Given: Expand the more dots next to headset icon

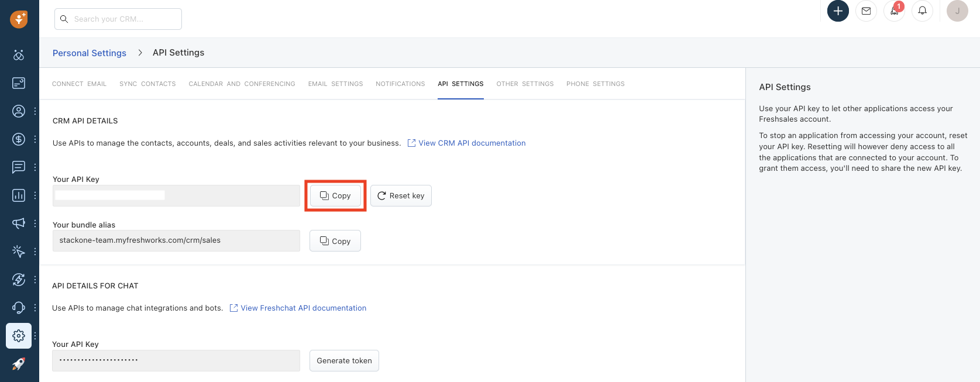Looking at the screenshot, I should [35, 308].
